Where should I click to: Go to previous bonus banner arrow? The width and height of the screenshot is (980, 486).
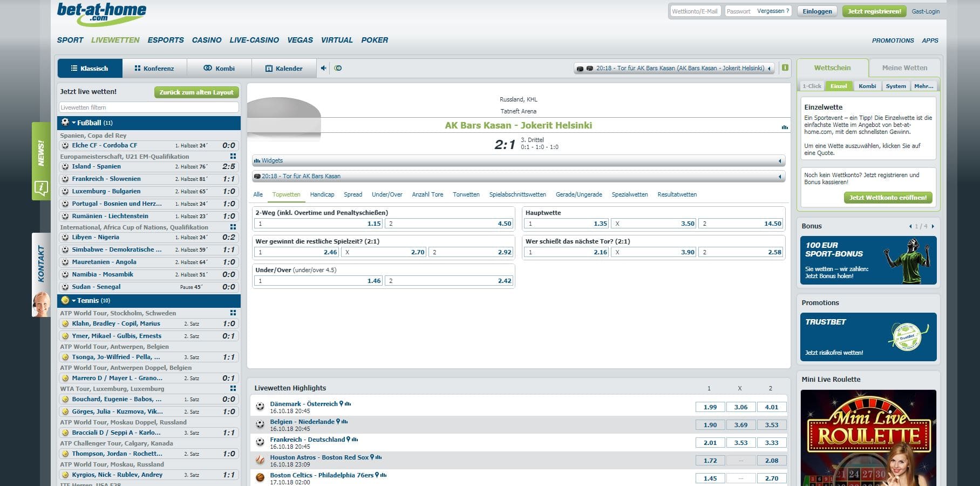coord(910,226)
